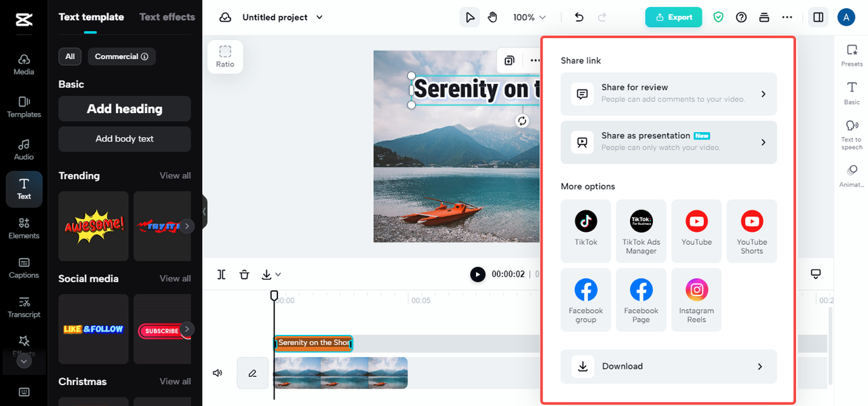Open the Animation panel
This screenshot has height=406, width=868.
[x=852, y=176]
